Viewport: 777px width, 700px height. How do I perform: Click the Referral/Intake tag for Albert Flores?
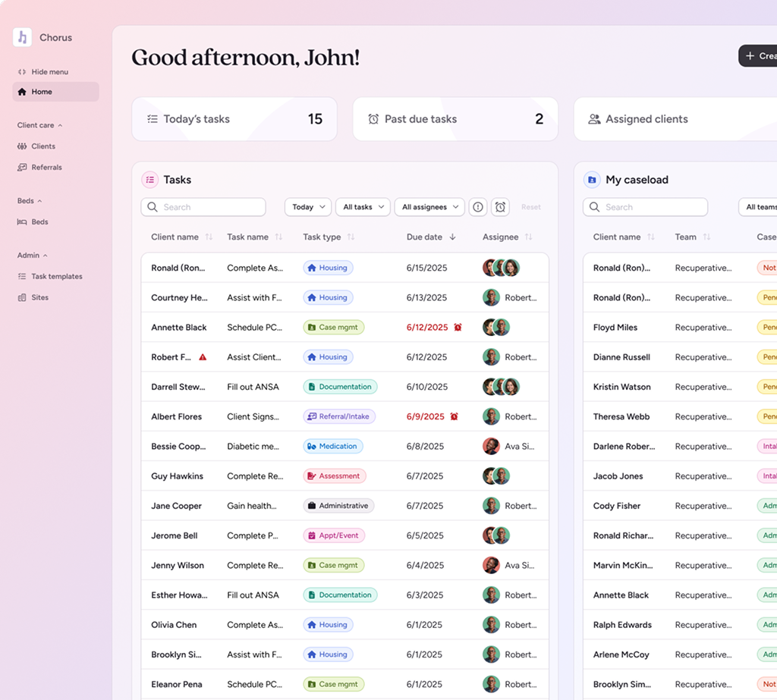pos(339,416)
